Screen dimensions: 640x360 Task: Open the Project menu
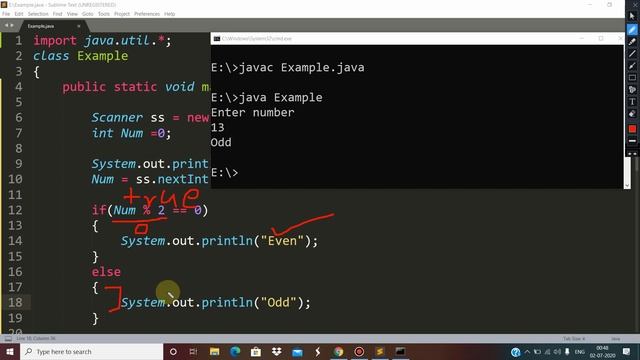coord(122,14)
